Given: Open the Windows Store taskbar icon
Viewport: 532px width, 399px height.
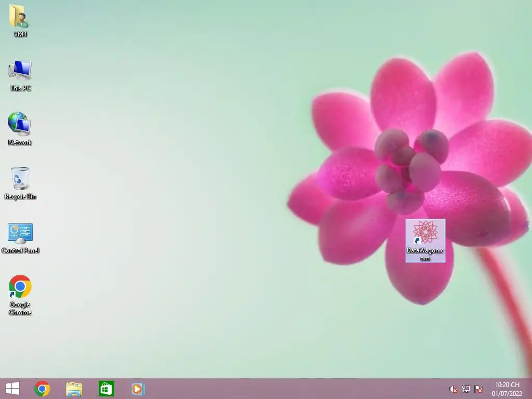Looking at the screenshot, I should [106, 389].
